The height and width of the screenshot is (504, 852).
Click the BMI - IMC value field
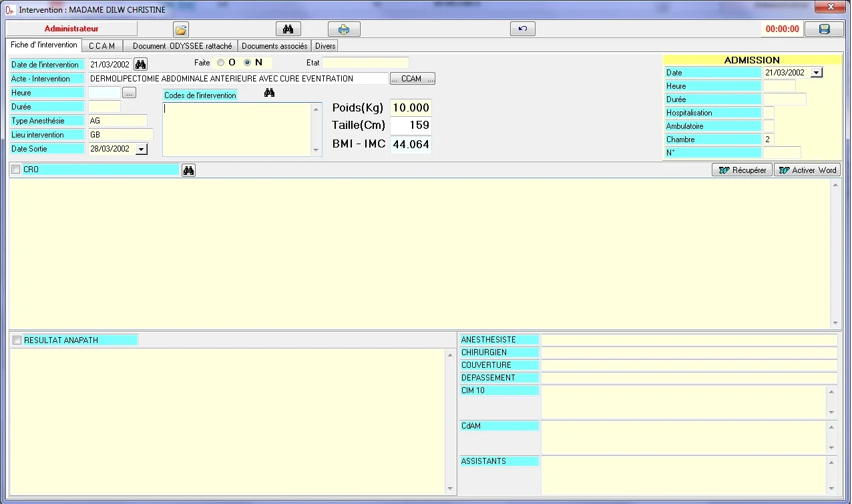[x=411, y=144]
